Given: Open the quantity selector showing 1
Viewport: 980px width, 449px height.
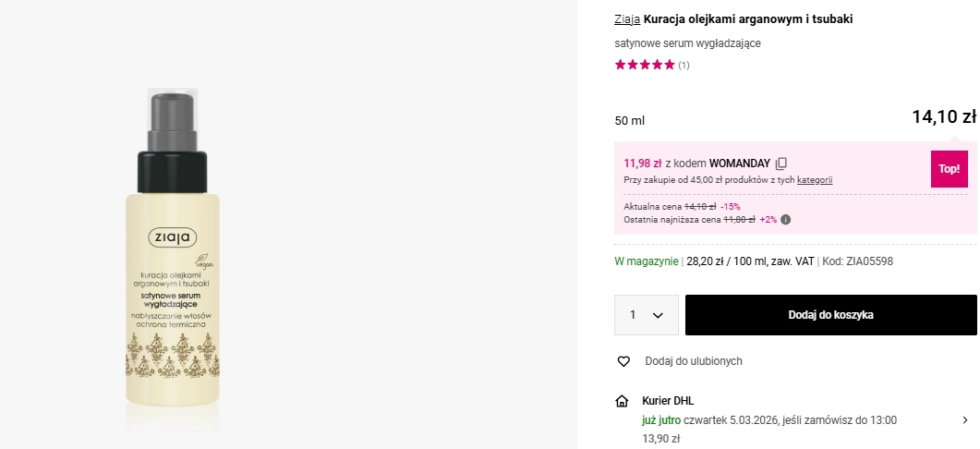Looking at the screenshot, I should (x=647, y=315).
